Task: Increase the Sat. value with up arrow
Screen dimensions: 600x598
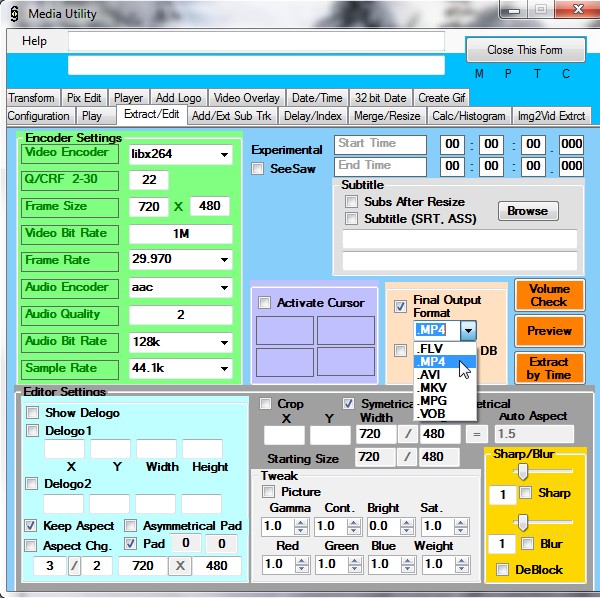Action: click(461, 523)
